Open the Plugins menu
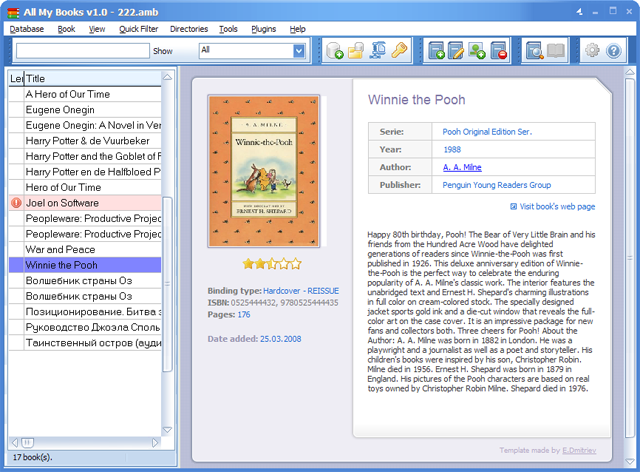 tap(263, 29)
